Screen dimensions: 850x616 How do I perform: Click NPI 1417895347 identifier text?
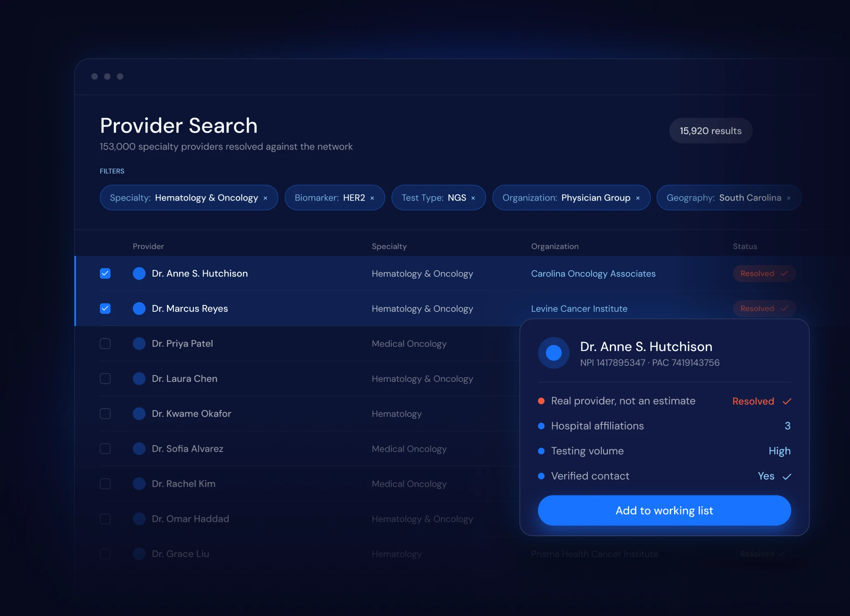(x=612, y=362)
